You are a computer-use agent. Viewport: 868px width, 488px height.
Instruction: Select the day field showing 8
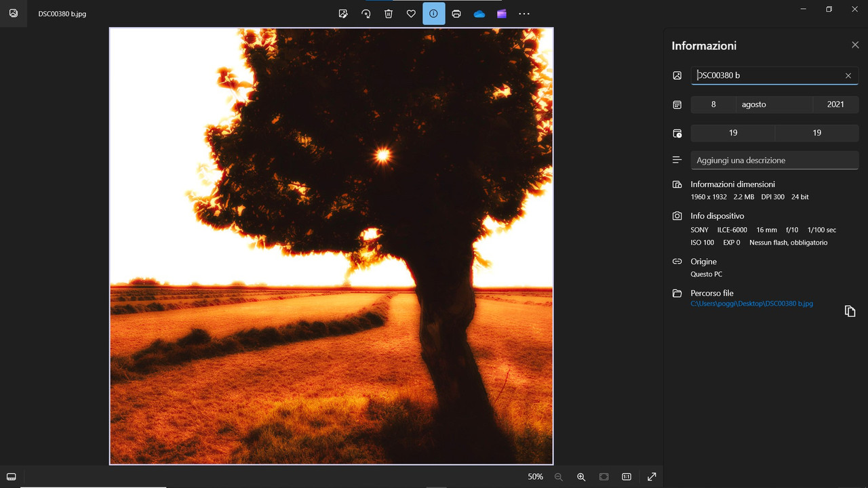[x=713, y=104]
